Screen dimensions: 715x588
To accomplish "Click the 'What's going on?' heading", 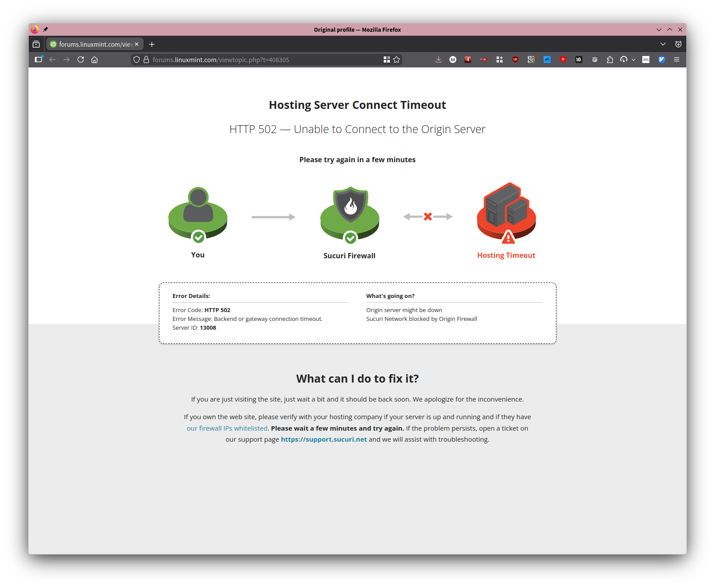I will (390, 296).
